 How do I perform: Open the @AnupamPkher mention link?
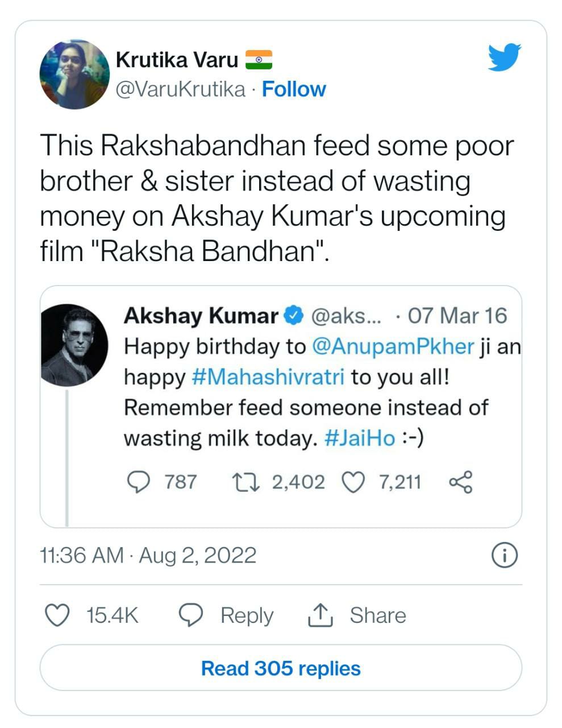[x=393, y=346]
